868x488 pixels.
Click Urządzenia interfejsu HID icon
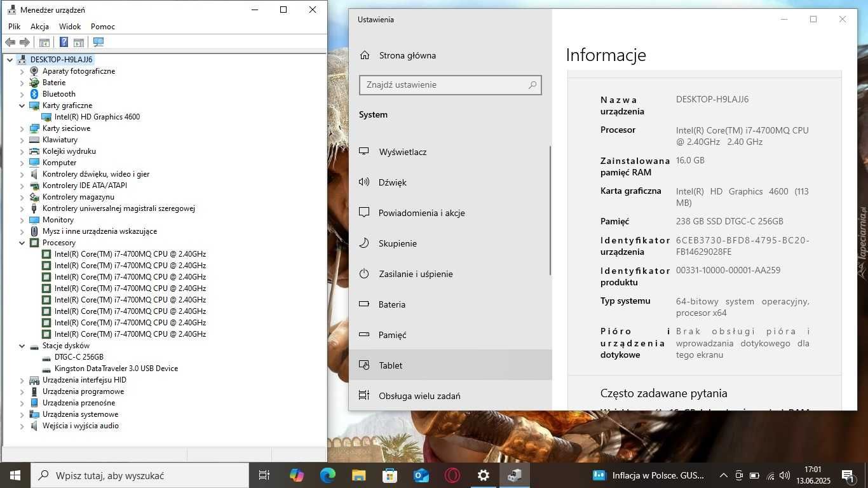[34, 380]
